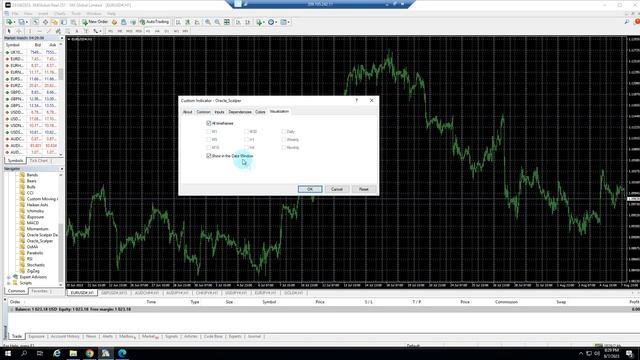Switch chart to line chart icon
Image resolution: width=640 pixels, height=360 pixels.
197,22
